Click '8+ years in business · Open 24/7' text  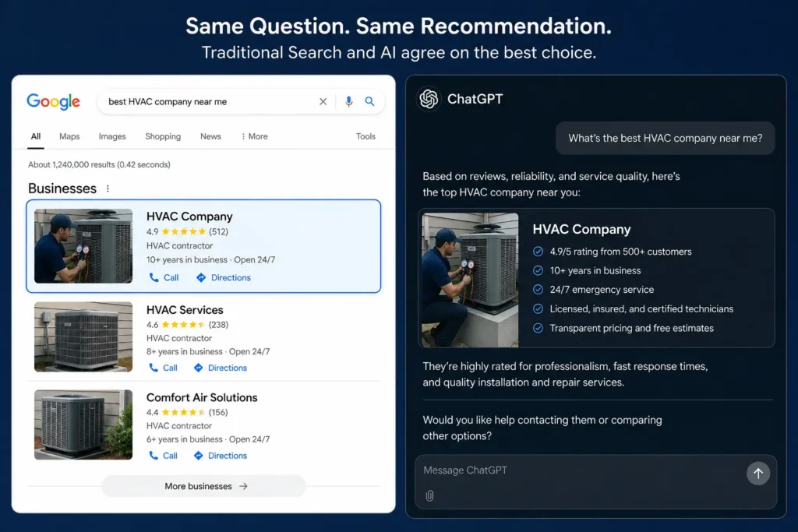pos(208,352)
